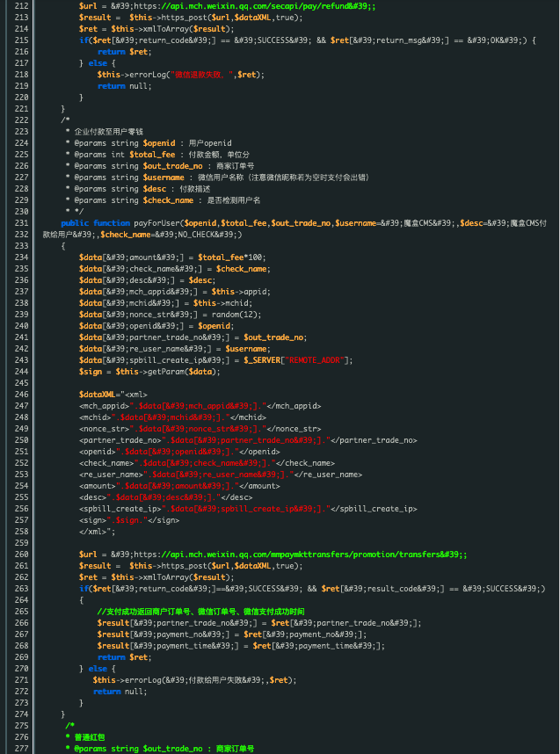Click '$out_trade_no;' on line 241
This screenshot has width=560, height=754.
click(x=275, y=337)
